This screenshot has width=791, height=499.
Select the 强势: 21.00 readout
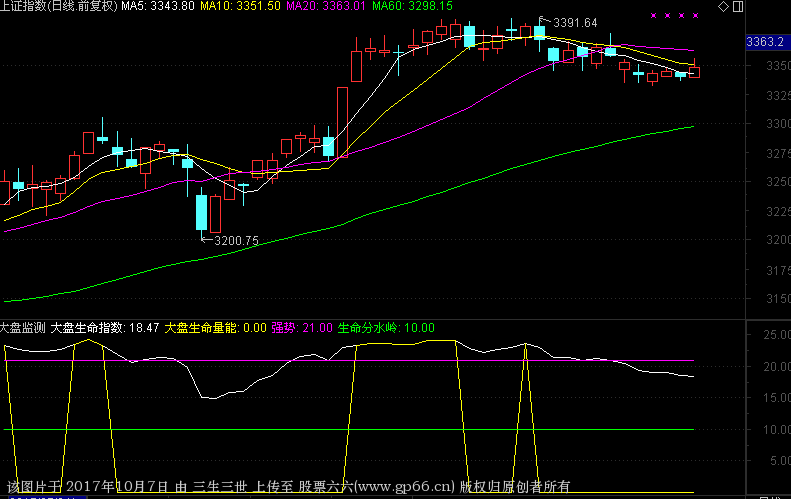pyautogui.click(x=302, y=328)
